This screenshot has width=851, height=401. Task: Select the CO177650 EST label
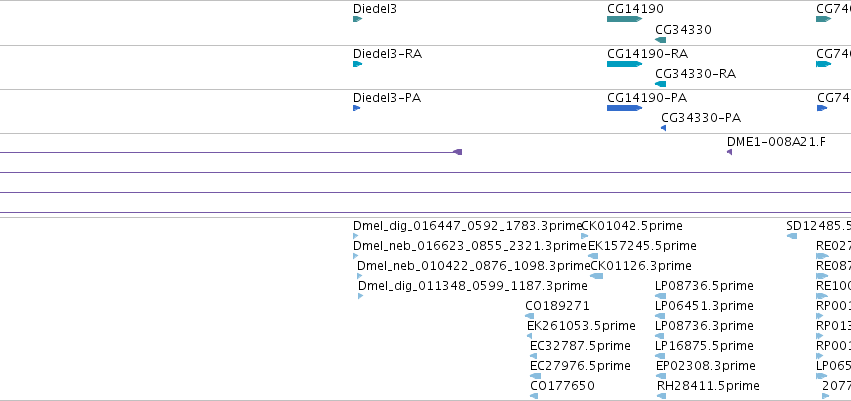(x=562, y=386)
